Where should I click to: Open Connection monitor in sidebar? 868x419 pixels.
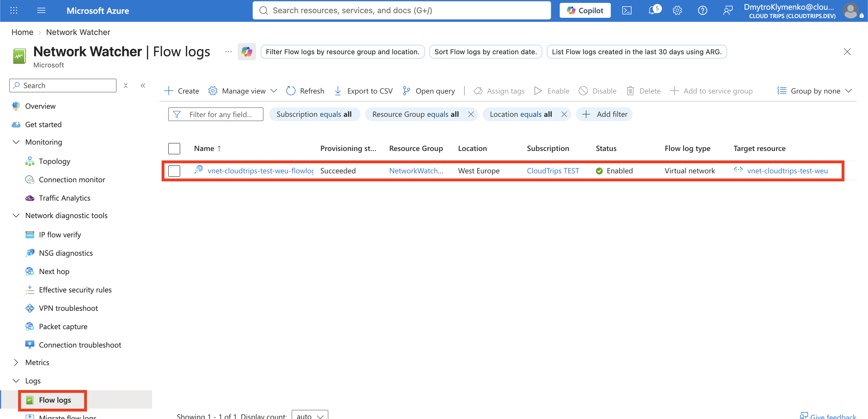(72, 180)
